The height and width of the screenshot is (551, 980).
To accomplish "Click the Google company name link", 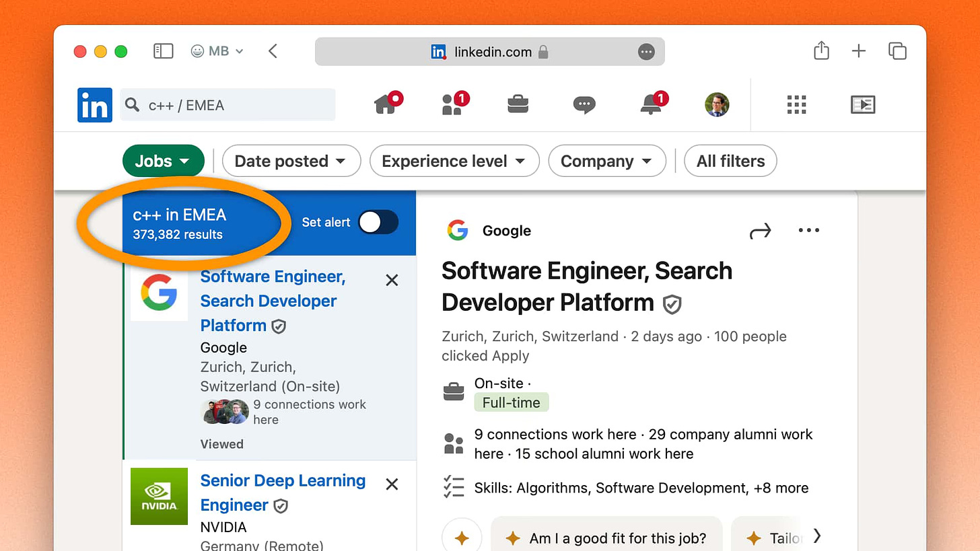I will [507, 231].
